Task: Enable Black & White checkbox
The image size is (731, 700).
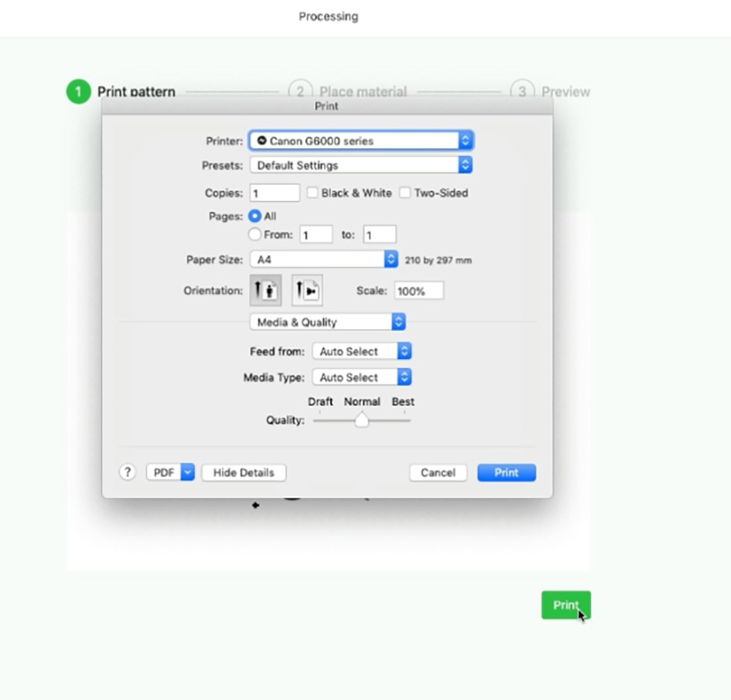Action: point(313,193)
